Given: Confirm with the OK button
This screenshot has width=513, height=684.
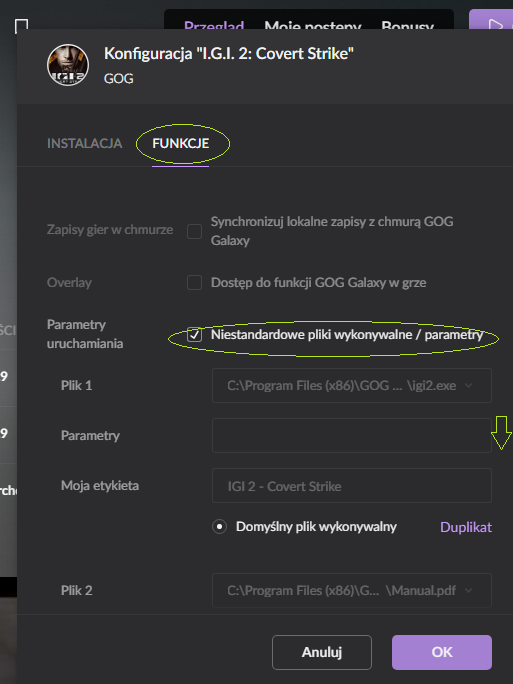Looking at the screenshot, I should 442,652.
